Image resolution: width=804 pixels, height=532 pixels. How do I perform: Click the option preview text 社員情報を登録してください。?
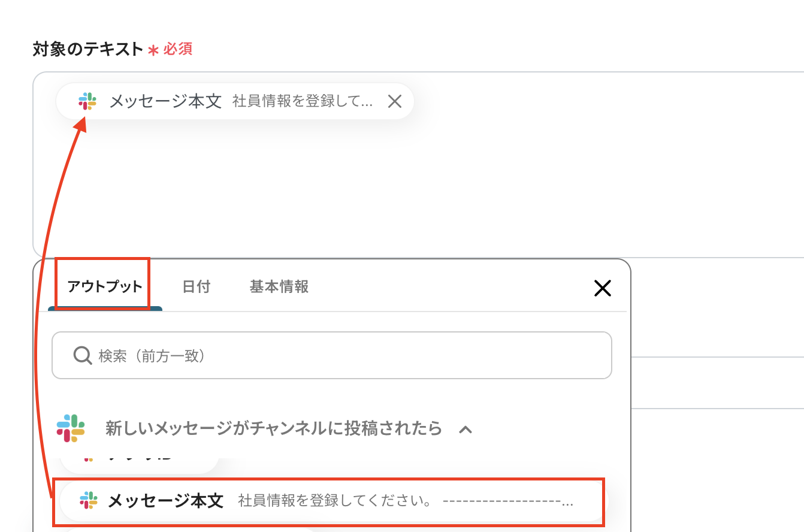pos(335,501)
